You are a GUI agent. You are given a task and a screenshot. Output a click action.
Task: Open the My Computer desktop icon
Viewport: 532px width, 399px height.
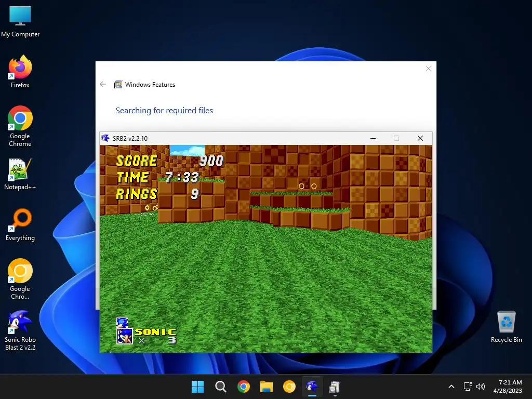click(20, 22)
